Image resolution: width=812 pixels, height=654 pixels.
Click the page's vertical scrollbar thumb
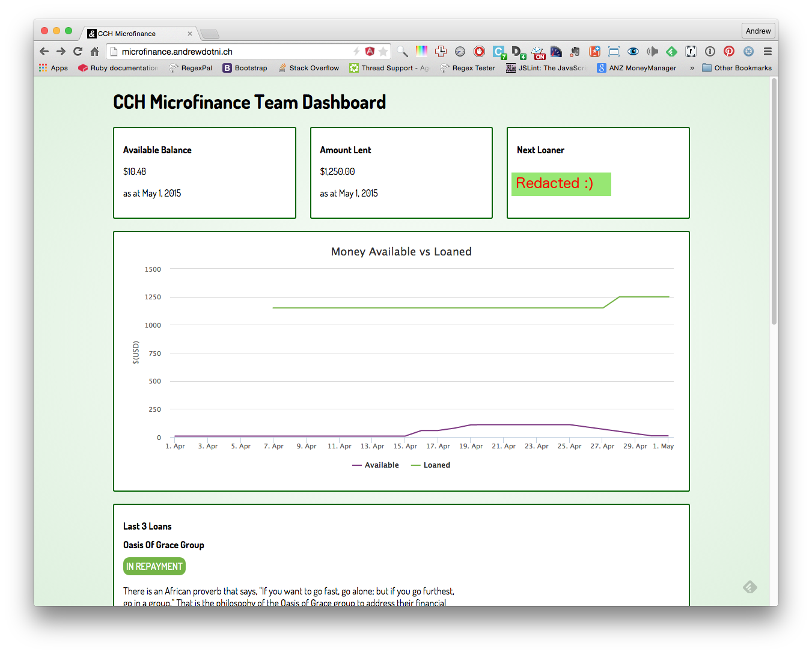(x=774, y=202)
